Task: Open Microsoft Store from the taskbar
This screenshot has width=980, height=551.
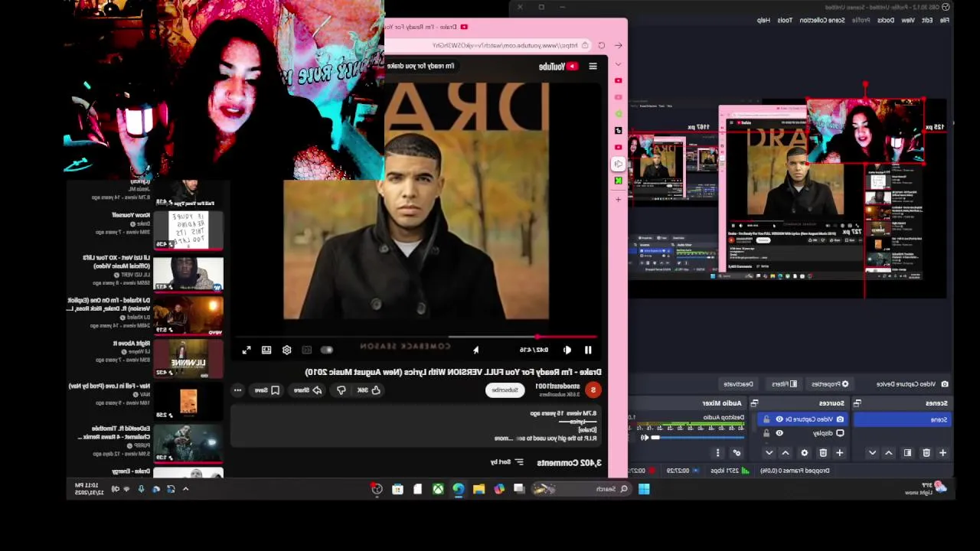Action: tap(397, 489)
